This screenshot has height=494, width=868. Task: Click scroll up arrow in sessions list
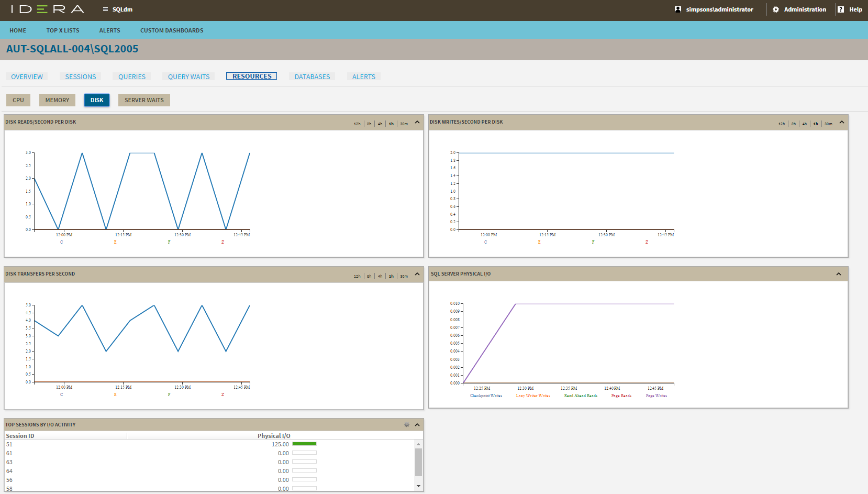[x=418, y=444]
